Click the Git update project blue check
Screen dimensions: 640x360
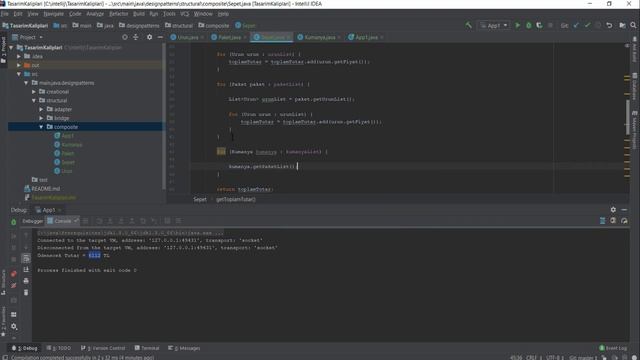point(576,25)
